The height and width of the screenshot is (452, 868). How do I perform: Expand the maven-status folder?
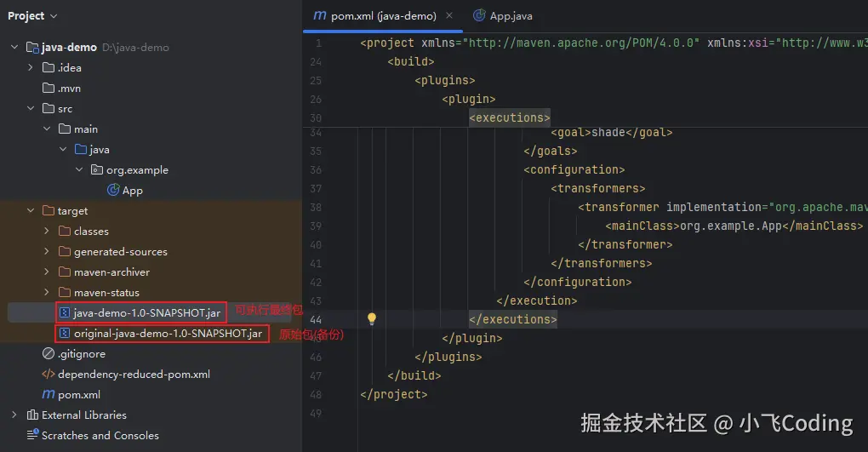(47, 292)
